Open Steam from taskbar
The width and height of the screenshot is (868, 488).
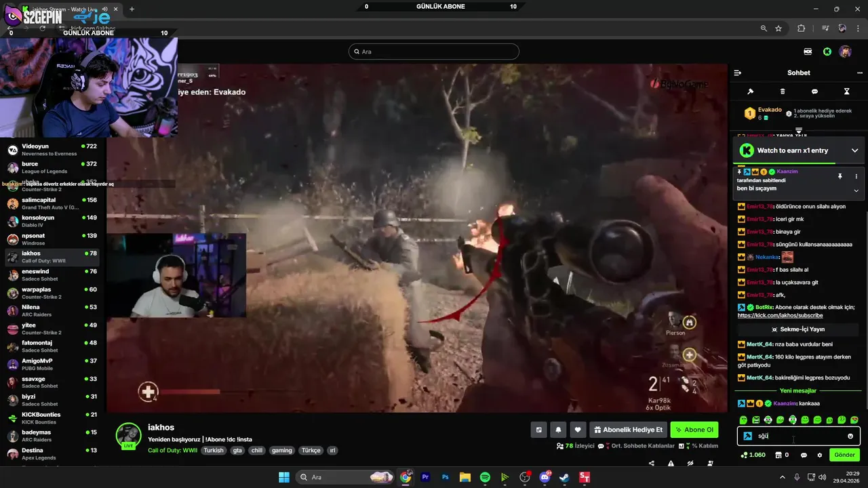tap(564, 477)
